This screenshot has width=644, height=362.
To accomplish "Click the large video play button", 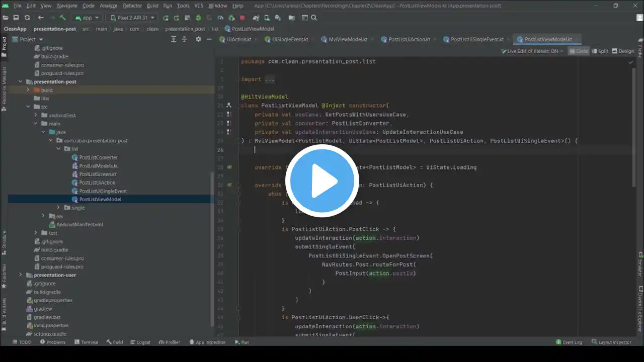I will [x=322, y=180].
